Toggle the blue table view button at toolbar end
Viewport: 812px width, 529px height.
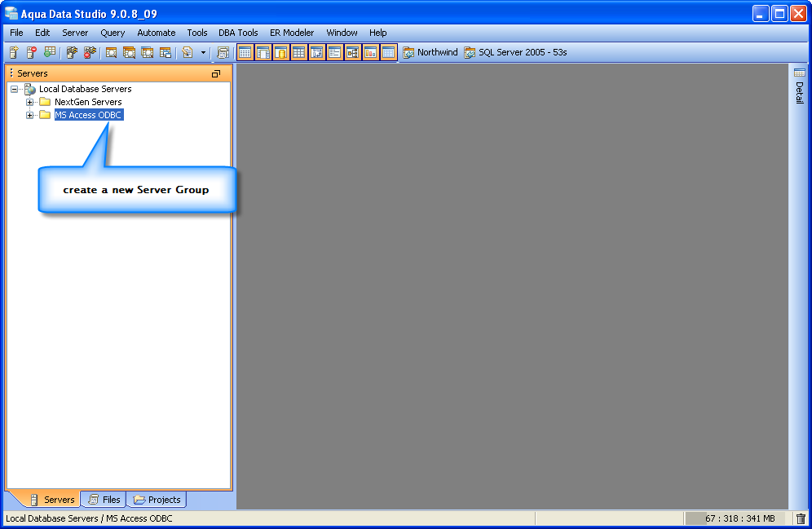point(388,52)
